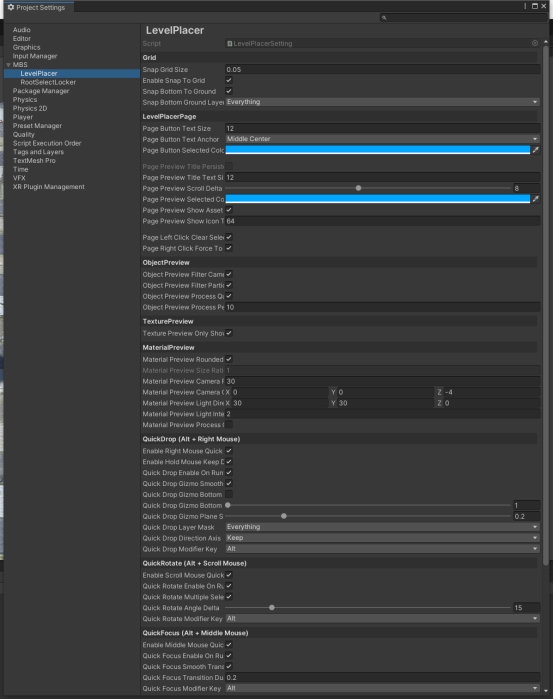Click Quick Rotate Angle Delta number field
The image size is (554, 700).
526,608
